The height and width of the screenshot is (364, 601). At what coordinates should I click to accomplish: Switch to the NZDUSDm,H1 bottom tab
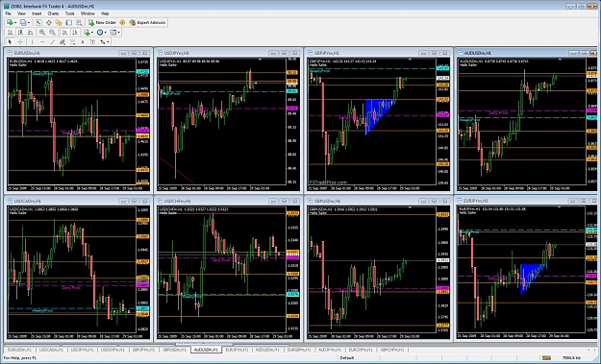point(267,350)
